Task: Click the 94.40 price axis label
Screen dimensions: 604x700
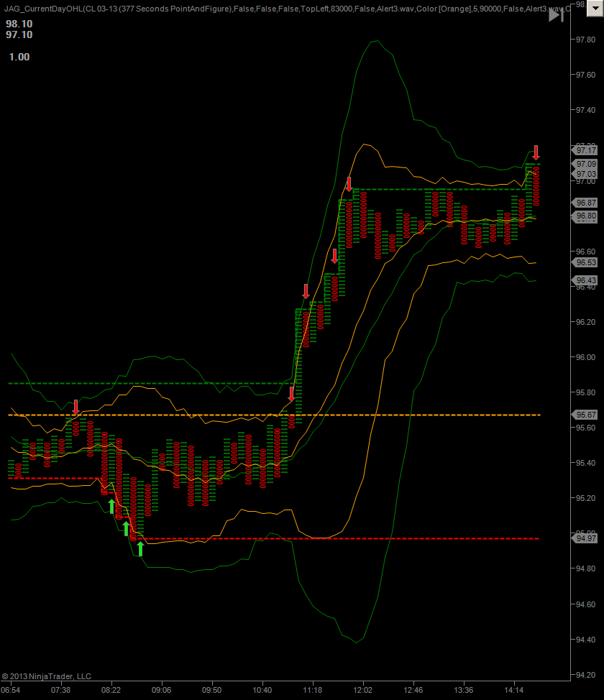Action: pyautogui.click(x=585, y=640)
